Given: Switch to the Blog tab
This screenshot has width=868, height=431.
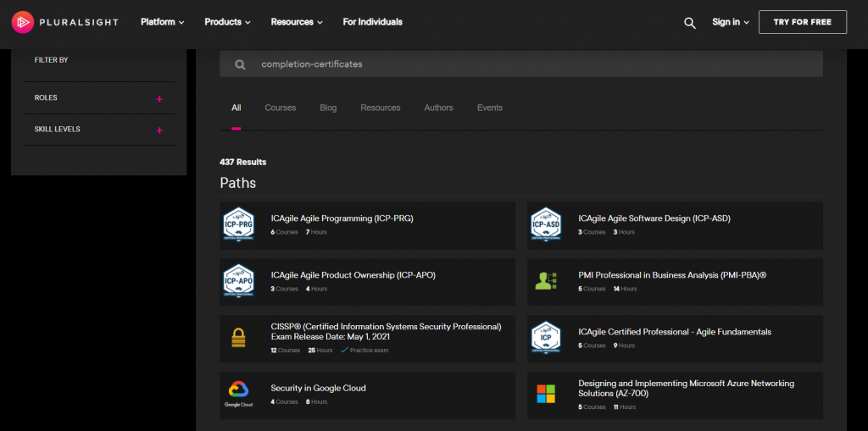Looking at the screenshot, I should [x=328, y=108].
